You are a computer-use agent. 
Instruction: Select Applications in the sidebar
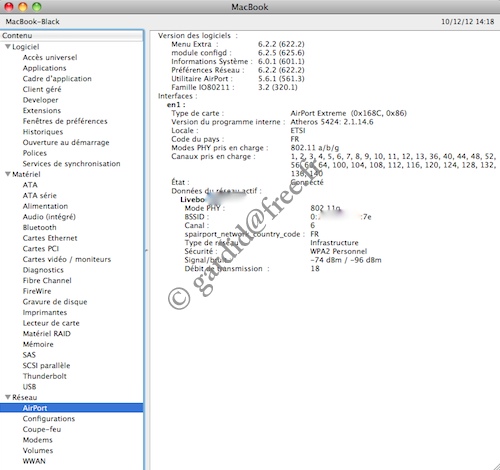(44, 68)
